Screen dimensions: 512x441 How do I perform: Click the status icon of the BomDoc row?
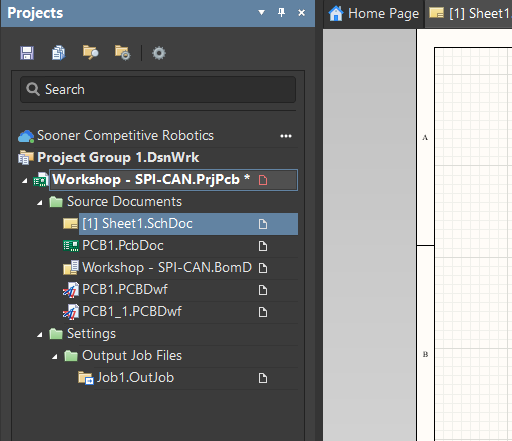tap(263, 268)
